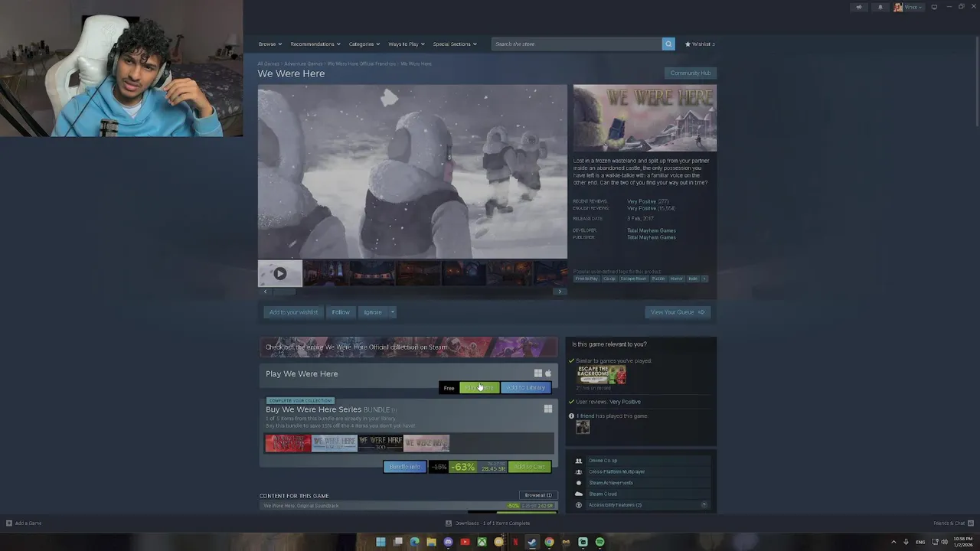
Task: Click the screenshot strip scrollbar handle
Action: tap(284, 292)
